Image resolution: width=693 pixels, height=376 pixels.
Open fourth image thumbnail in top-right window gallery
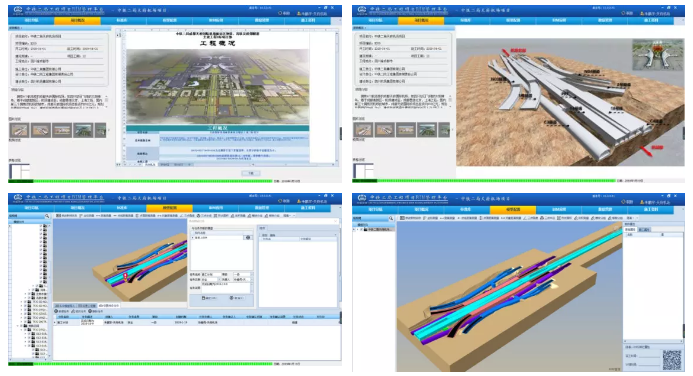pyautogui.click(x=426, y=130)
